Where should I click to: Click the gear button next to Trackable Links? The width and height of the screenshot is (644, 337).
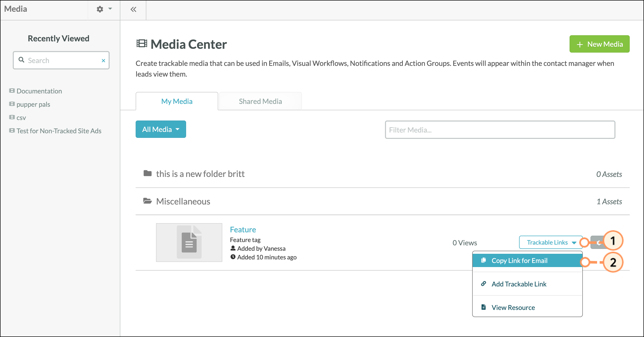click(x=598, y=242)
